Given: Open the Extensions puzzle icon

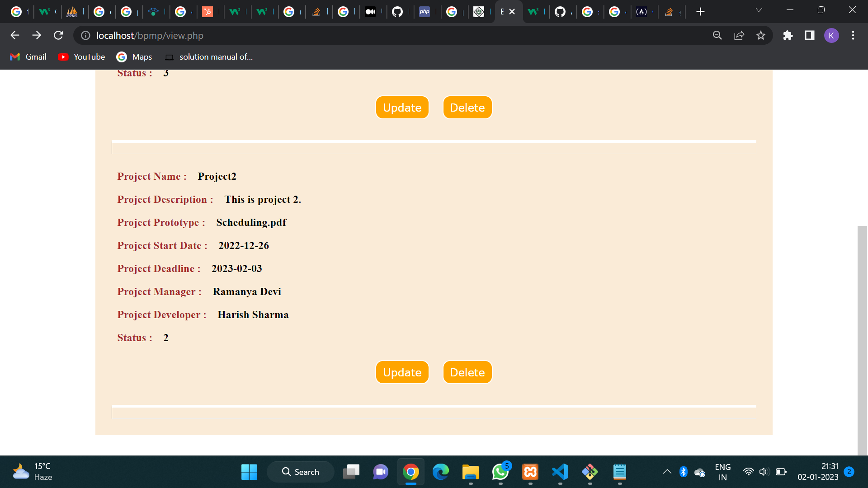Looking at the screenshot, I should click(788, 35).
